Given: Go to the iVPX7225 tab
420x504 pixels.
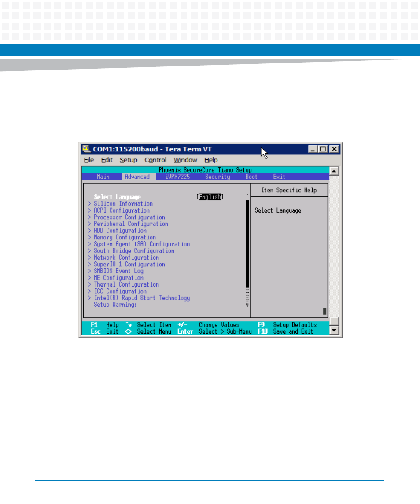Looking at the screenshot, I should coord(178,177).
